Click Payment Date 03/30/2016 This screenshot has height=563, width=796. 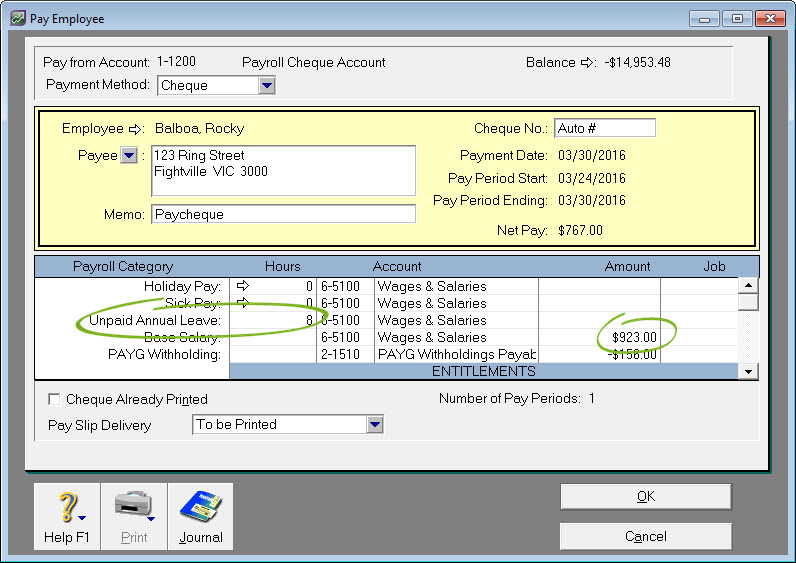591,155
